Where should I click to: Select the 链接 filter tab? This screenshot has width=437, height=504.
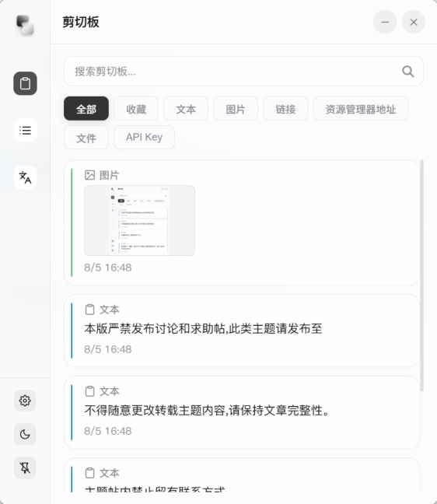[285, 109]
